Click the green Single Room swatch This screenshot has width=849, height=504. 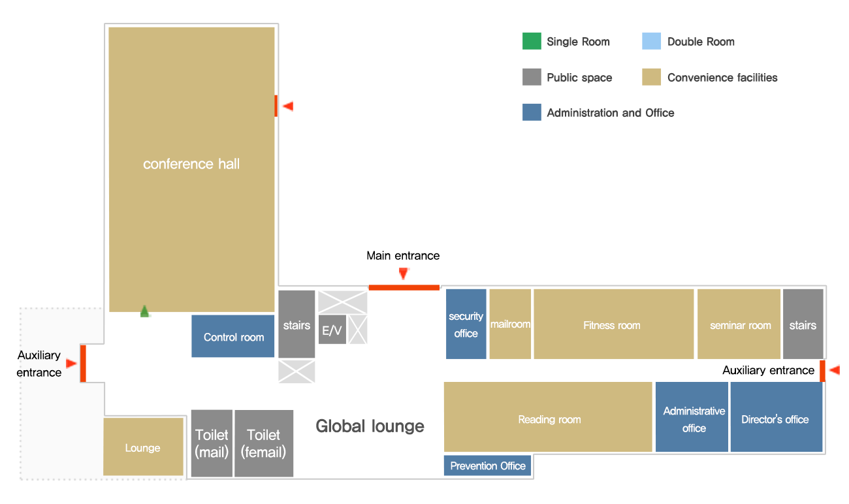pos(532,41)
